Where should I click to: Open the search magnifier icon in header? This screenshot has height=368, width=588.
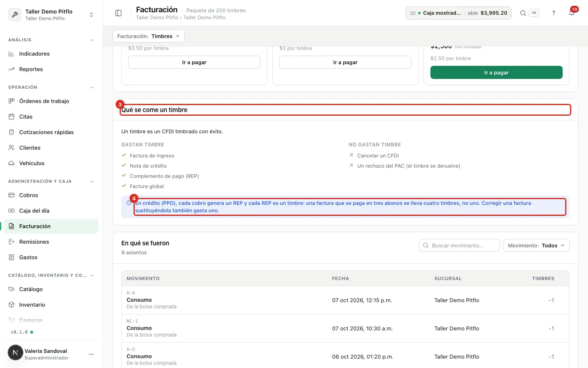[x=523, y=13]
